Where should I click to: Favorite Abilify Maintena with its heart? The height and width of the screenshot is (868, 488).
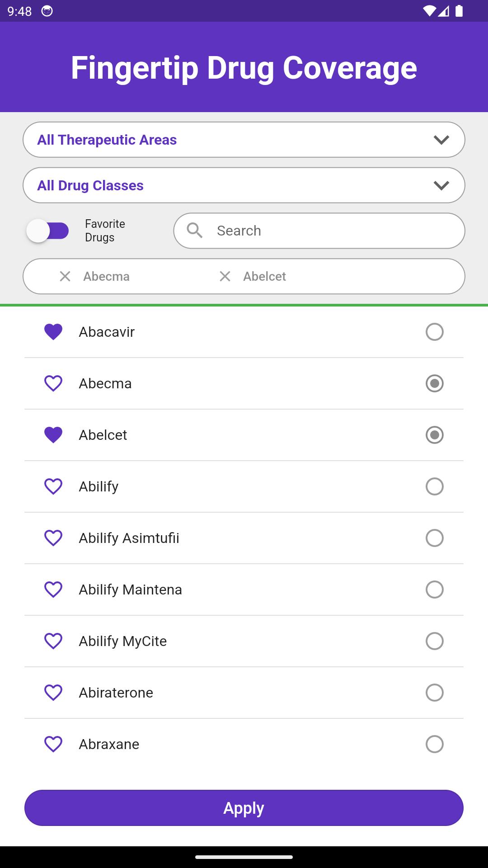[x=53, y=590]
